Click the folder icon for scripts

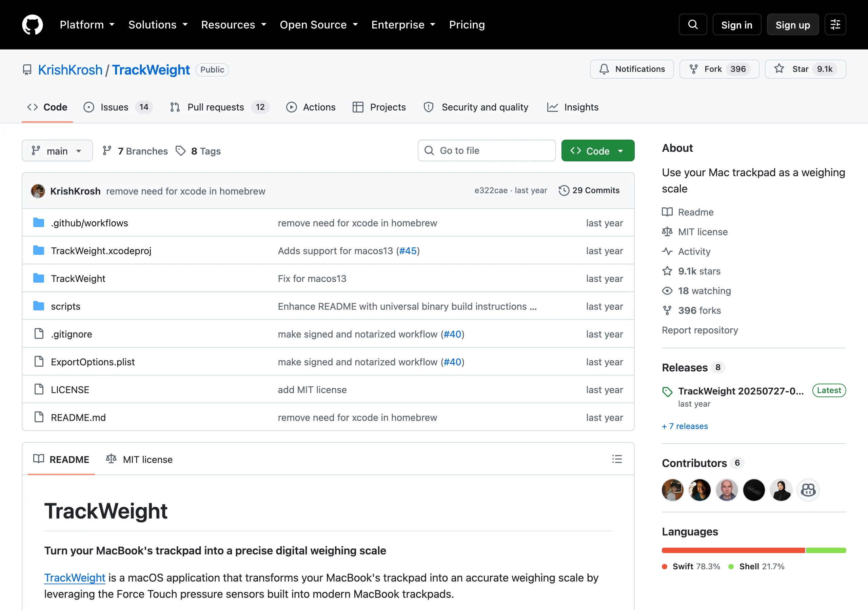click(x=39, y=306)
